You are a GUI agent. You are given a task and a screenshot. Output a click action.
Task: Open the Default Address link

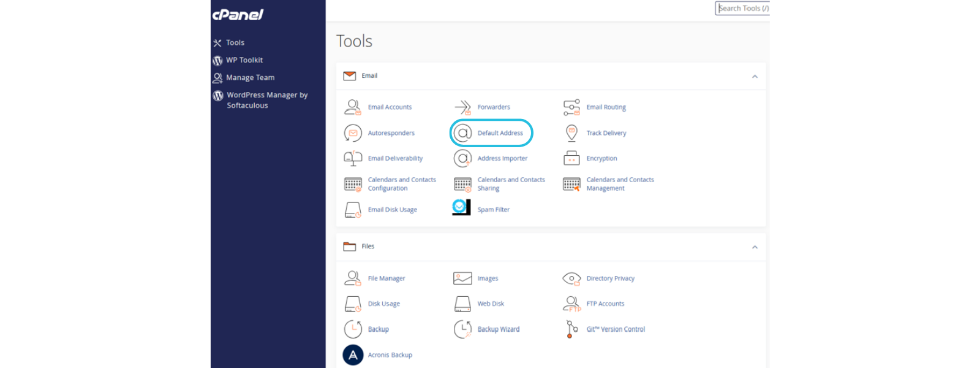click(x=500, y=133)
